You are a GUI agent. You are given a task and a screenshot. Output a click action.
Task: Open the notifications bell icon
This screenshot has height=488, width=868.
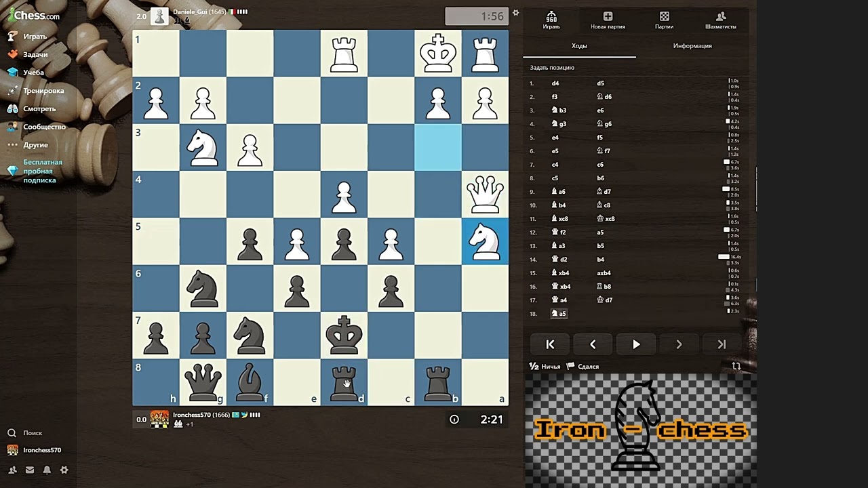[x=47, y=470]
